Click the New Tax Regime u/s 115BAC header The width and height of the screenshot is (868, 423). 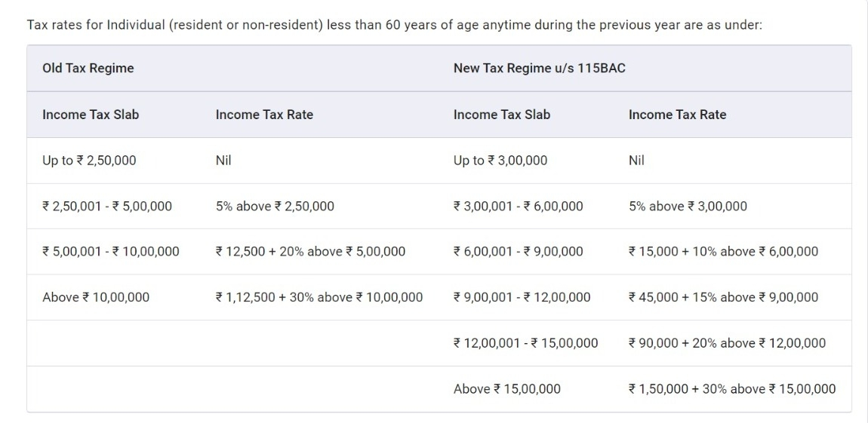540,69
